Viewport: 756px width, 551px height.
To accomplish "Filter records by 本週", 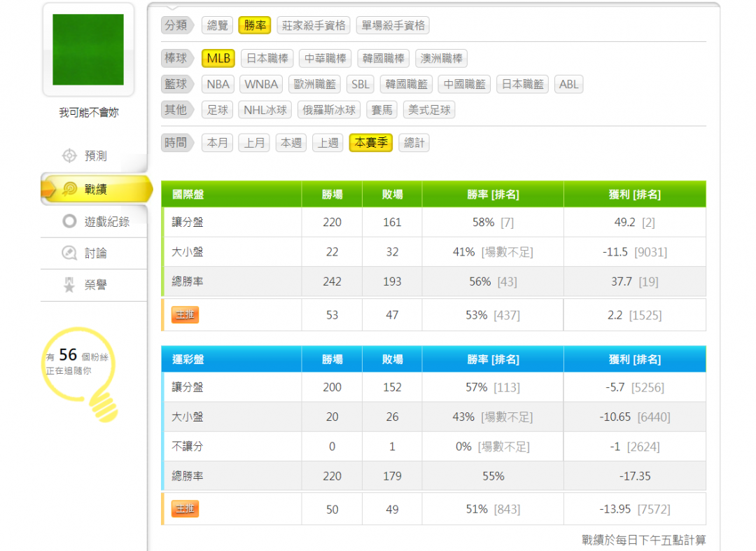I will pyautogui.click(x=291, y=143).
